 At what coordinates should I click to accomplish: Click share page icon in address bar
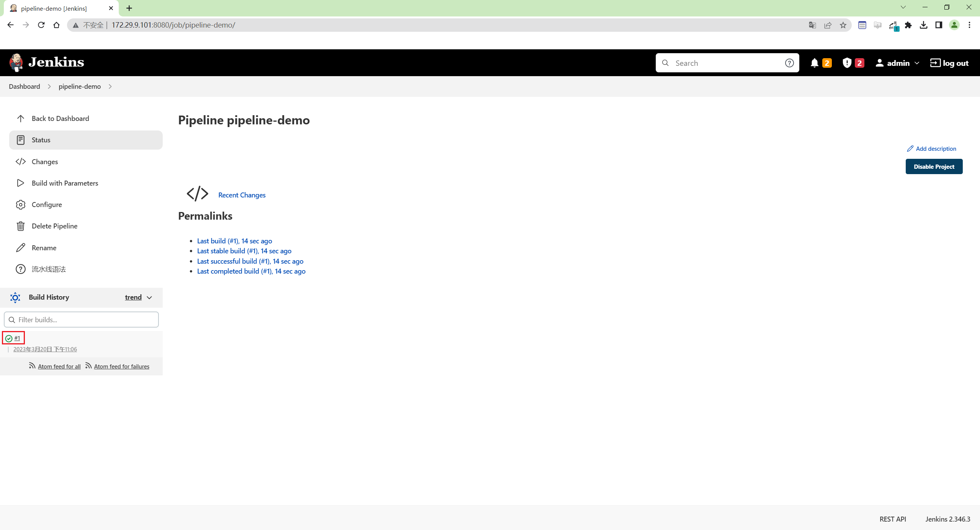828,25
